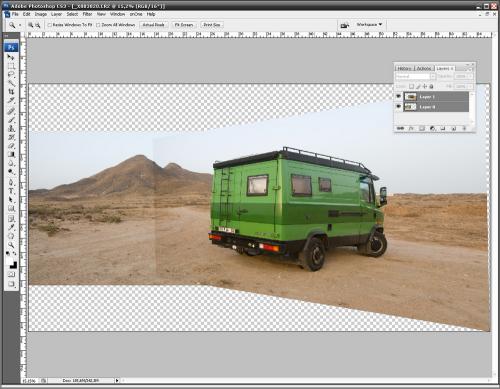The height and width of the screenshot is (389, 500).
Task: Select the Lasso tool
Action: click(x=11, y=74)
